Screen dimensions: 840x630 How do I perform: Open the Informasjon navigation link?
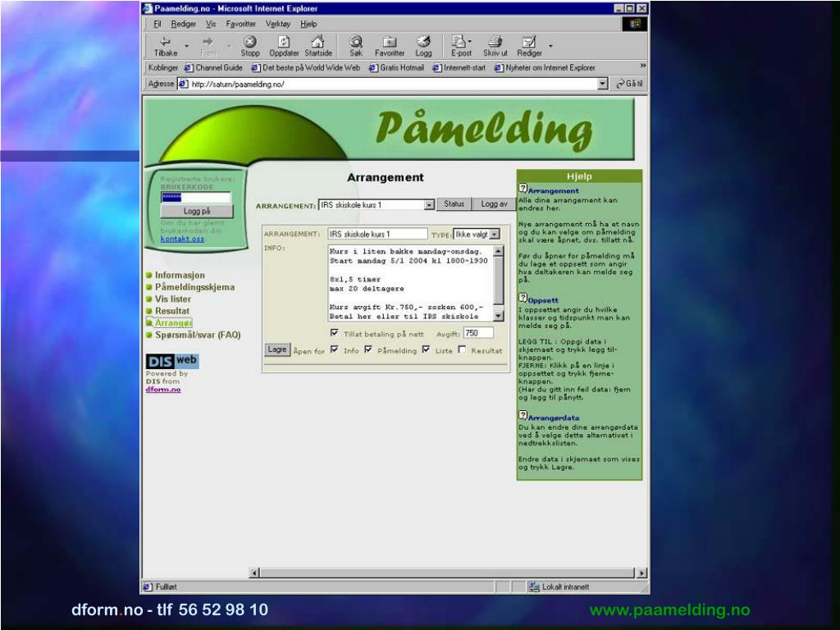coord(180,275)
